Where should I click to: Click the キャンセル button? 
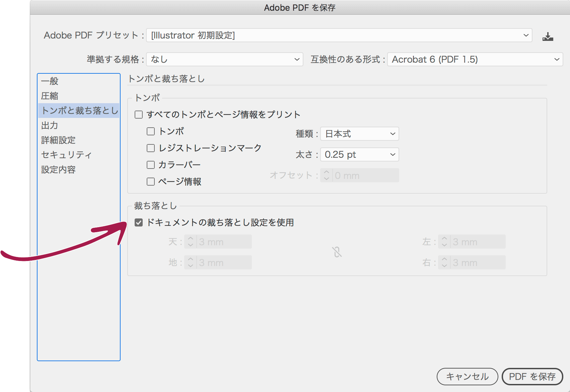pyautogui.click(x=468, y=377)
